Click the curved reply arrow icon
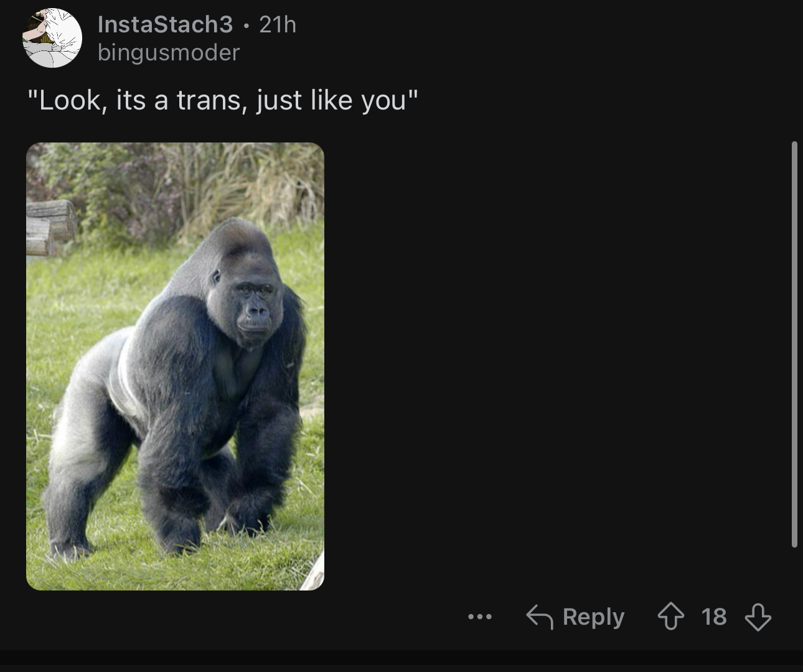Screen dimensions: 803x672 (539, 617)
